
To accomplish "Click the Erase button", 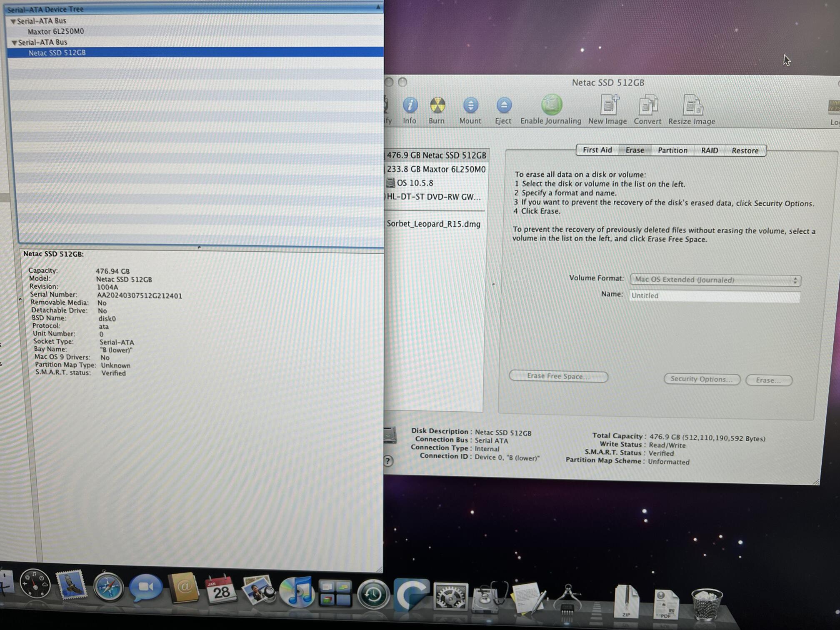I will (768, 380).
